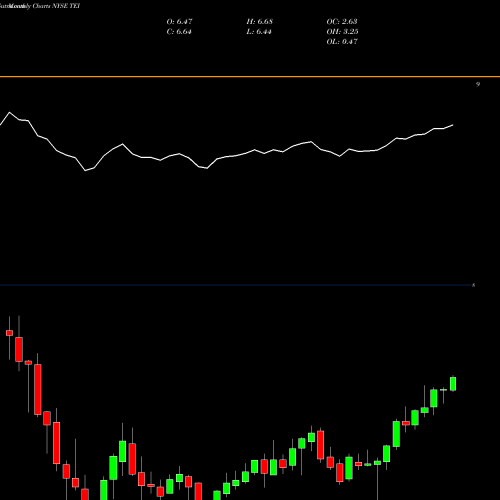This screenshot has width=500, height=500.
Task: Click the white moving average line
Action: 227,157
